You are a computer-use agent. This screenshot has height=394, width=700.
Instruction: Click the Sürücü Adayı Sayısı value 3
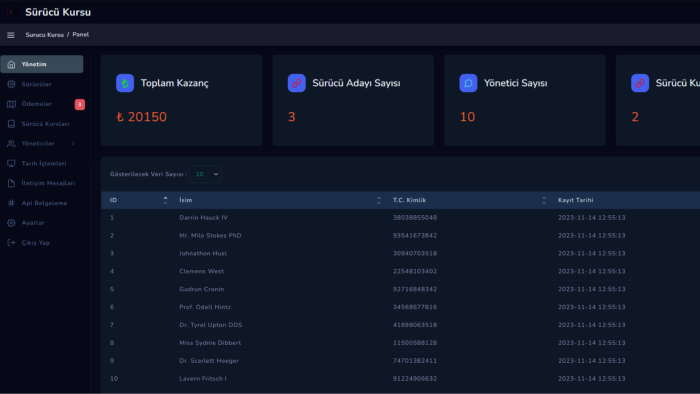tap(292, 117)
